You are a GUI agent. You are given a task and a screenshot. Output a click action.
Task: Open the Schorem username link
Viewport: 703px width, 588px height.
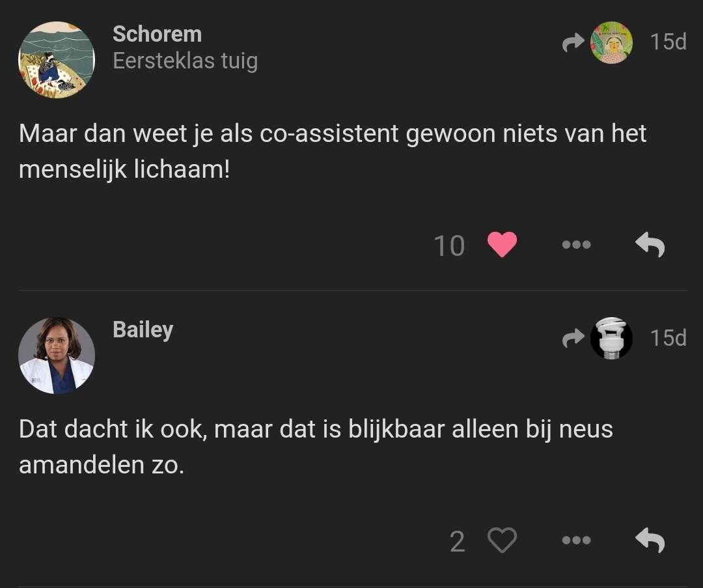(157, 34)
